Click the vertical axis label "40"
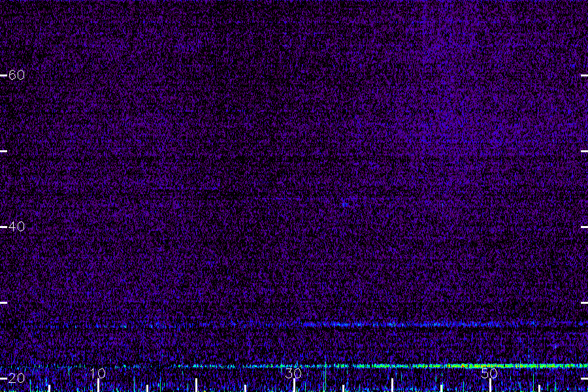 point(16,227)
